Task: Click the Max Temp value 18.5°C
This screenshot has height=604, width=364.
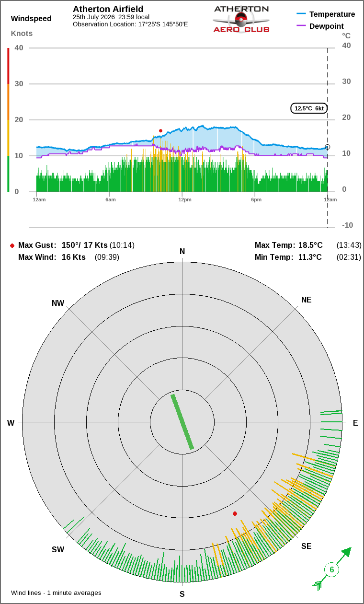Action: point(310,245)
